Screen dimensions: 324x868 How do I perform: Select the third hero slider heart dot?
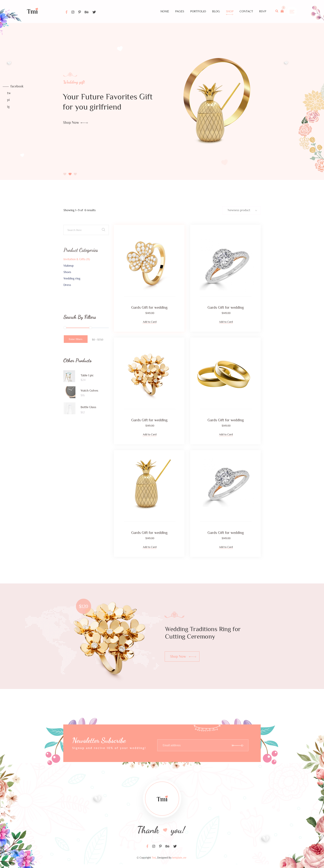click(75, 174)
